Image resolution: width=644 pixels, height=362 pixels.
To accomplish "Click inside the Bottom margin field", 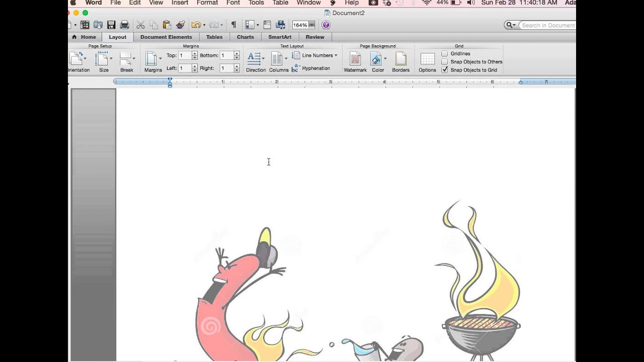I will (226, 55).
